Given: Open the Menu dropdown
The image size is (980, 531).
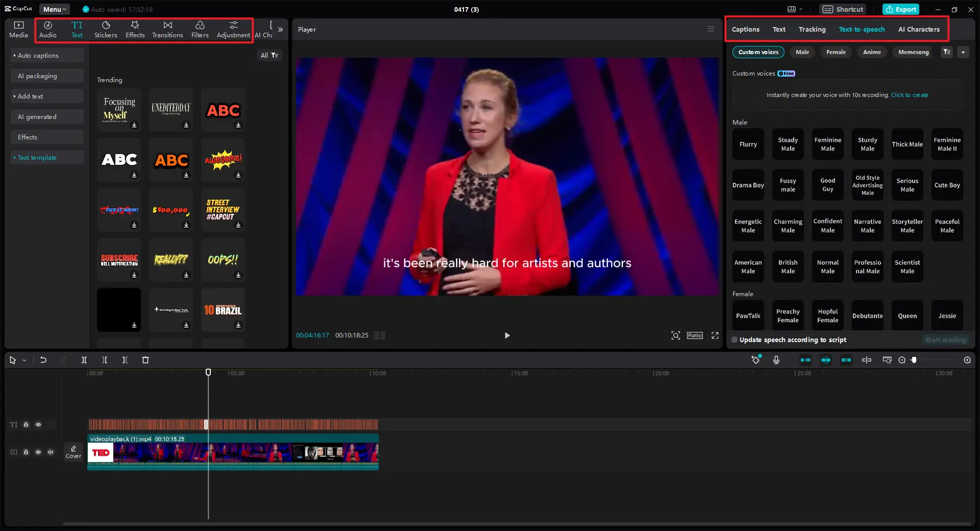Looking at the screenshot, I should [55, 9].
